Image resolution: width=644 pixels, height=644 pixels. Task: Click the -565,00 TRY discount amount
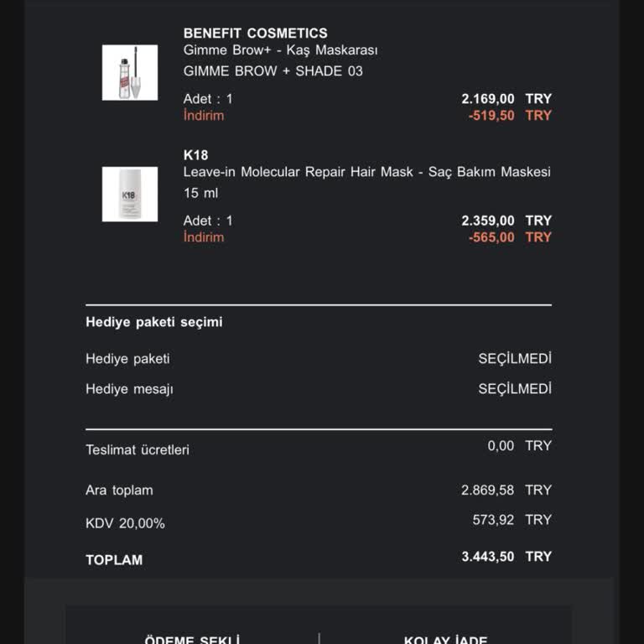(x=509, y=237)
